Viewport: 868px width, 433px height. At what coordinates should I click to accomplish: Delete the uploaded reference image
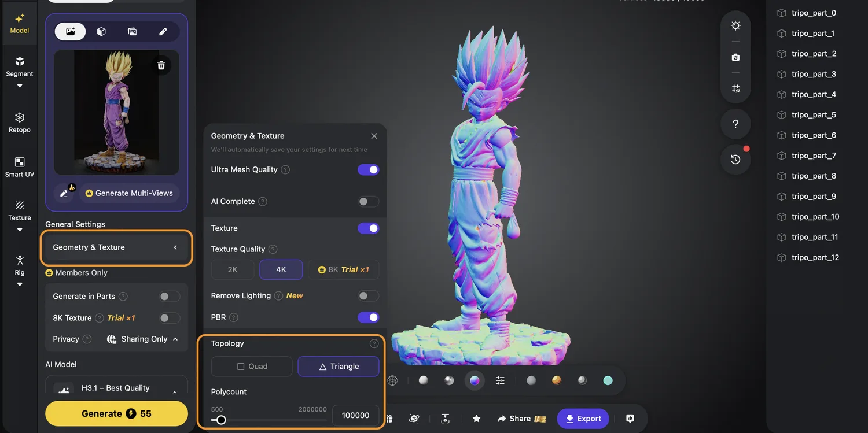click(161, 65)
